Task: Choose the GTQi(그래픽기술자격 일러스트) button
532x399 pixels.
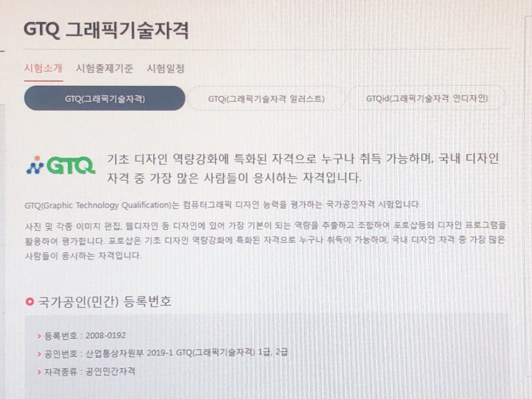Action: pos(266,98)
